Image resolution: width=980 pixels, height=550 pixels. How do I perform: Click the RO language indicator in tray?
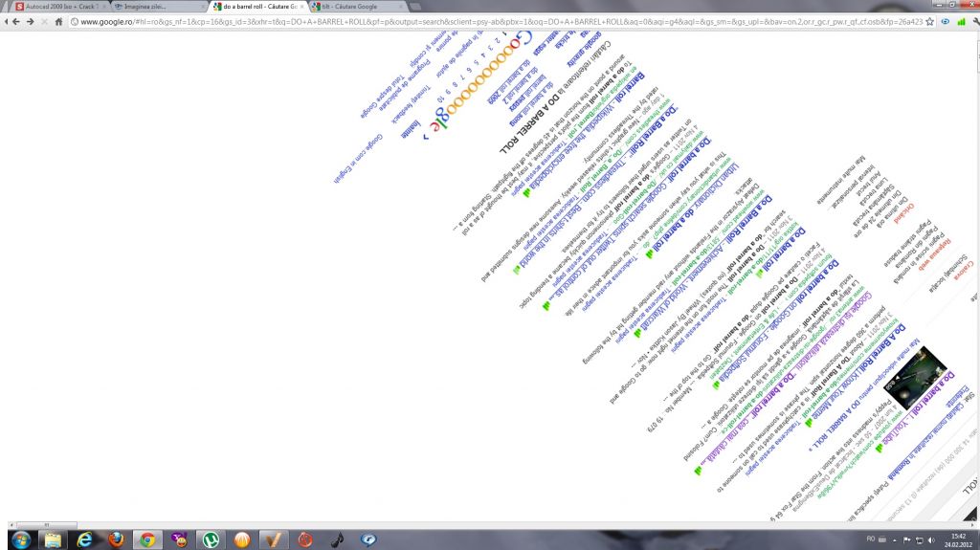[x=871, y=539]
